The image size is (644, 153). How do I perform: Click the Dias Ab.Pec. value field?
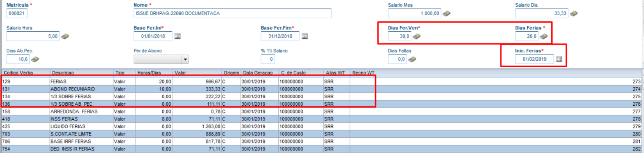(x=18, y=59)
